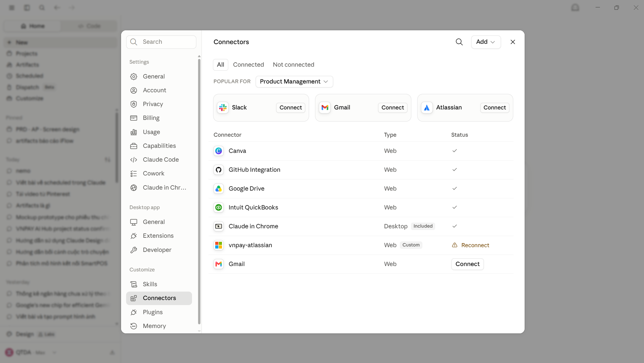The image size is (644, 363).
Task: Click New in the main window sidebar
Action: (61, 42)
